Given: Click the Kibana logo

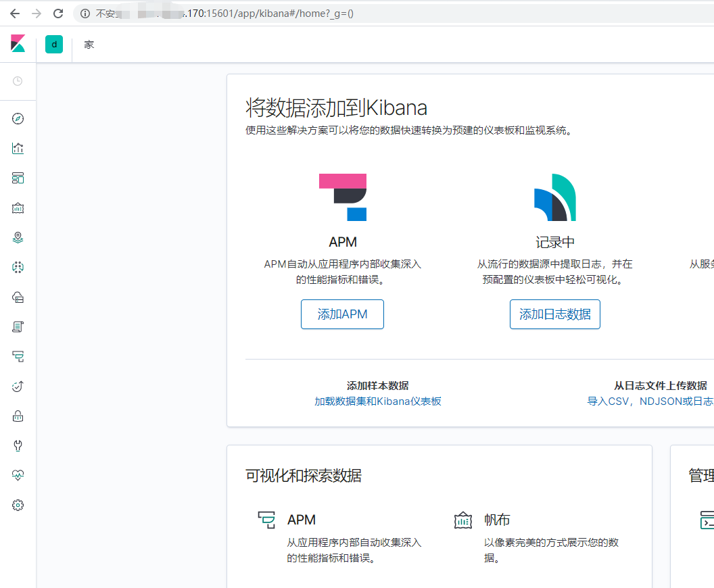Looking at the screenshot, I should (18, 44).
